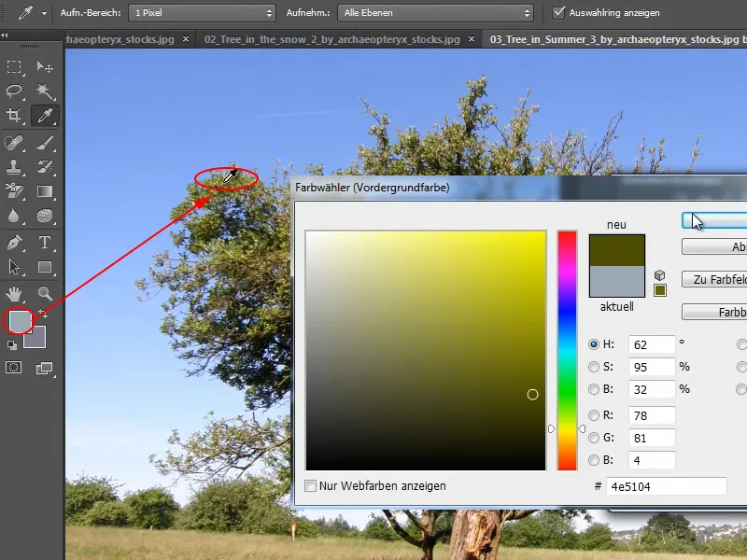This screenshot has height=560, width=747.
Task: Pick a color in the saturation field
Action: 426,351
